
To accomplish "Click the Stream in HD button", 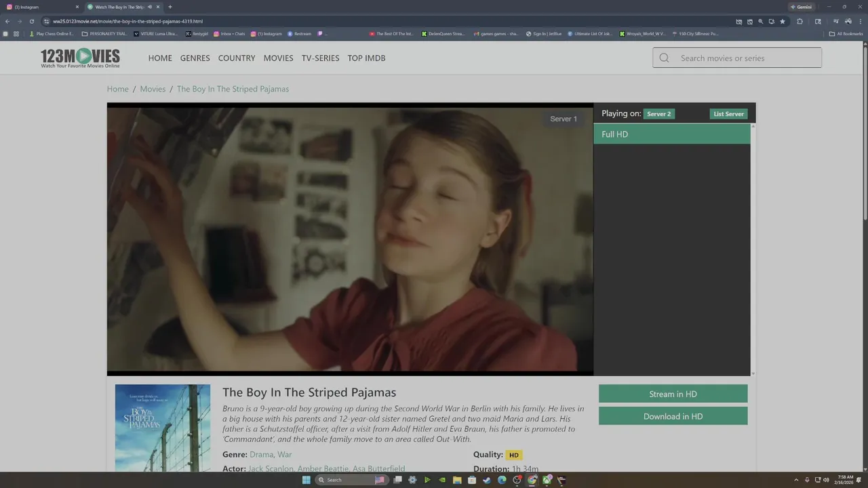I will tap(673, 394).
